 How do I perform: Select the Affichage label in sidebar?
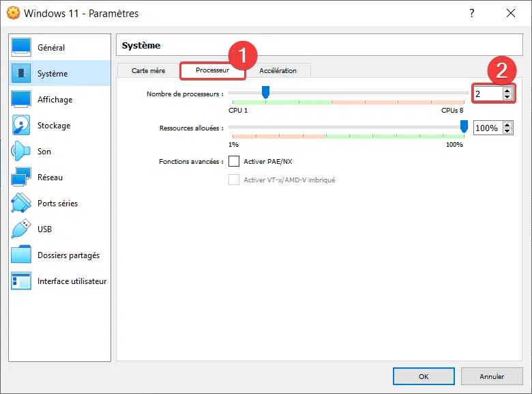point(55,100)
